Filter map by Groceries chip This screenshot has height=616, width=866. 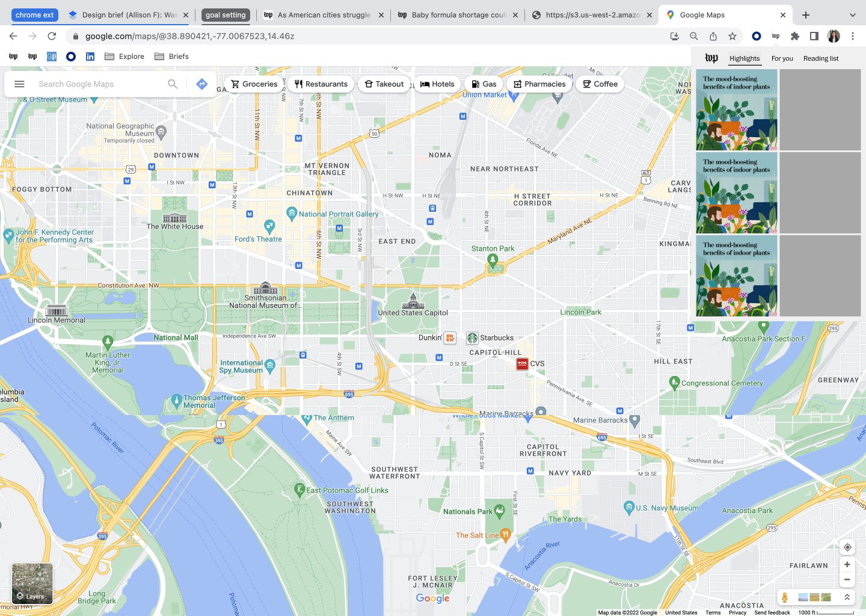[254, 84]
